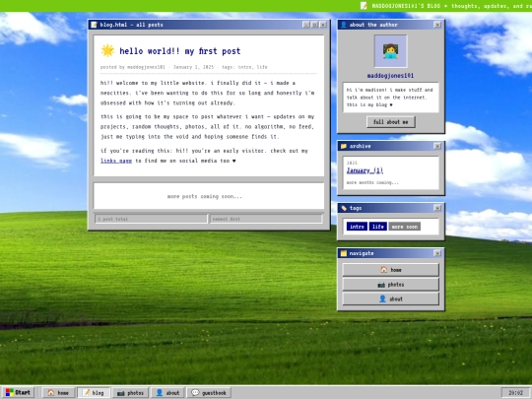Click the '1 post total' status field
Screen dimensions: 532x399
pos(151,219)
